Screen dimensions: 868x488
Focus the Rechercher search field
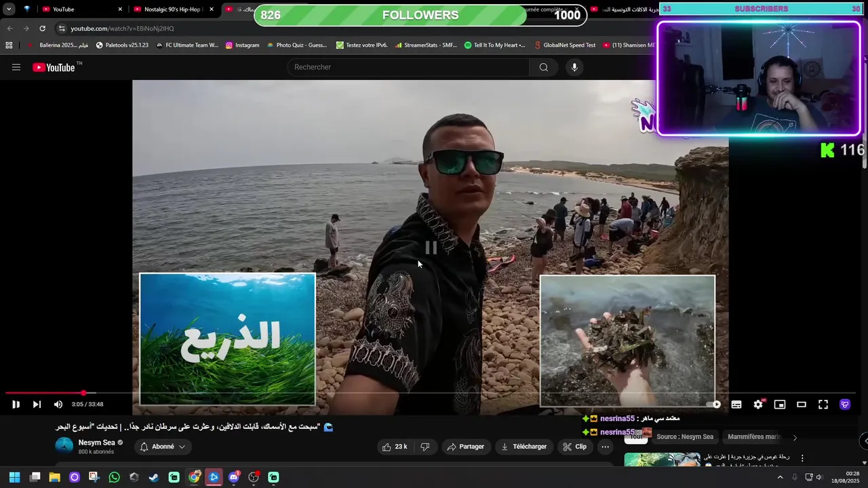point(409,67)
